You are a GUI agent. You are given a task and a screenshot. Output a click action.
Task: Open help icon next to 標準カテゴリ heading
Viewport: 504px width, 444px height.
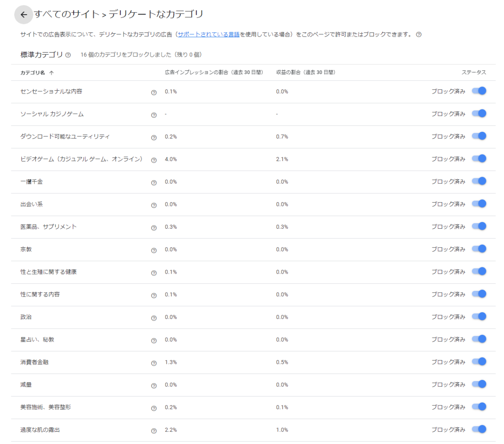tap(68, 55)
